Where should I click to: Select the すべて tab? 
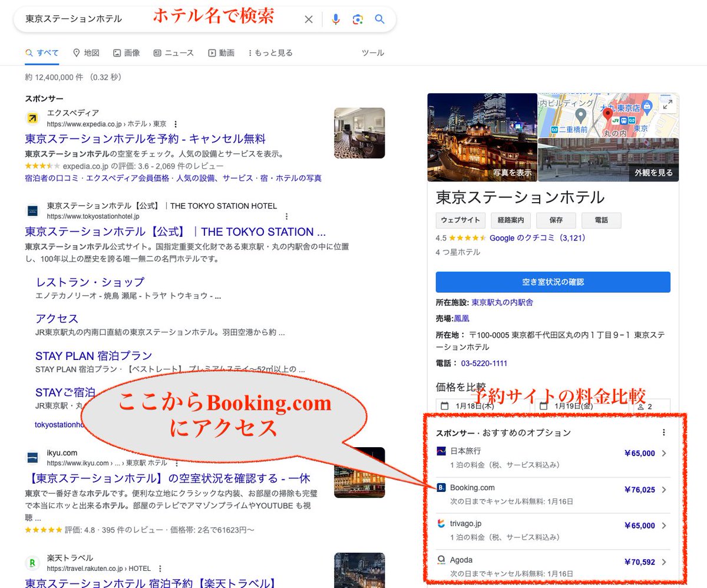[x=42, y=52]
